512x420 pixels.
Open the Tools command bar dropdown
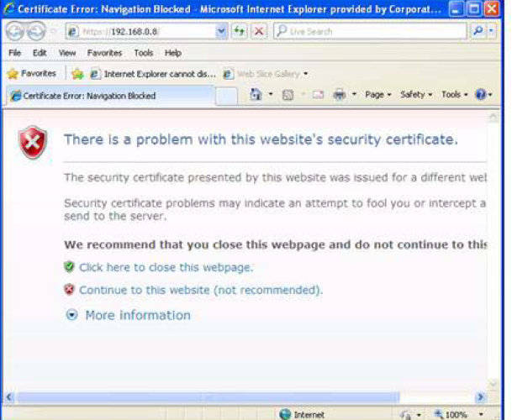(x=454, y=95)
